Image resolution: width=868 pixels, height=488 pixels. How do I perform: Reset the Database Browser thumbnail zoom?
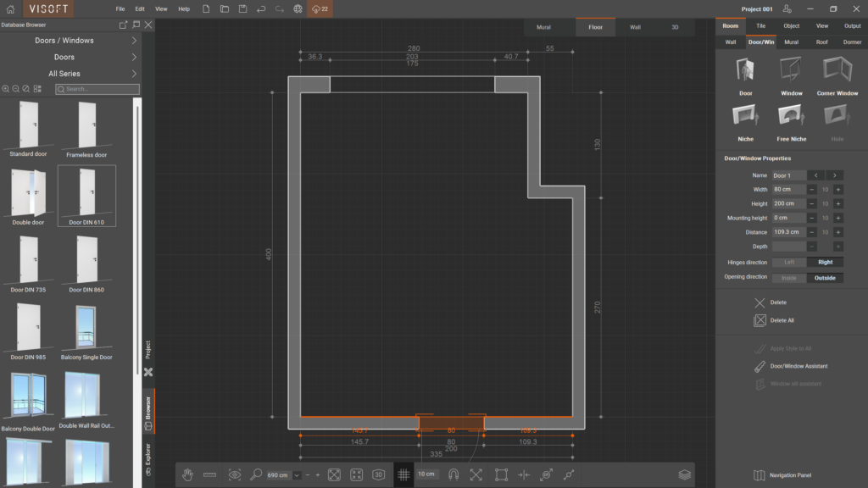[x=26, y=88]
